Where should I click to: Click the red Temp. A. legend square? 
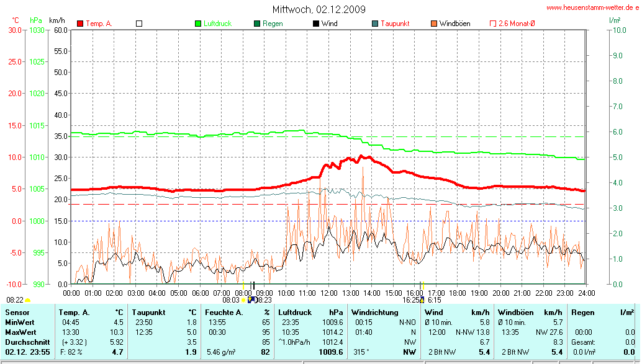80,24
